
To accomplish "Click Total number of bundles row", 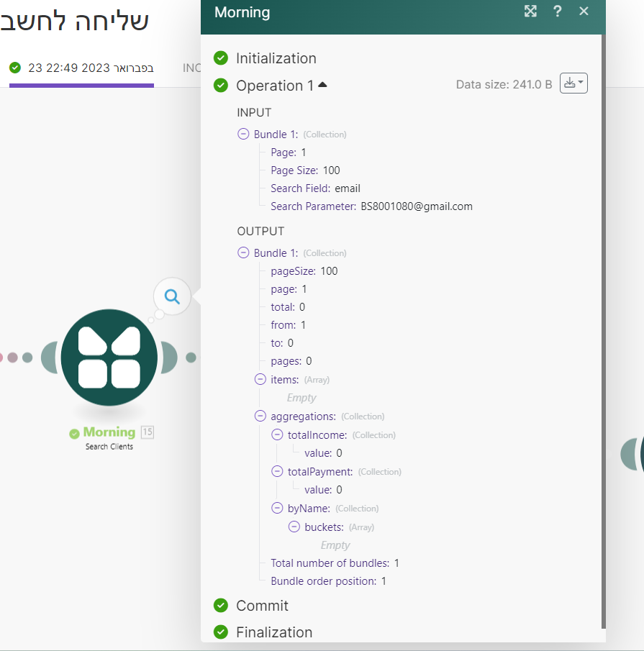I will click(x=335, y=563).
